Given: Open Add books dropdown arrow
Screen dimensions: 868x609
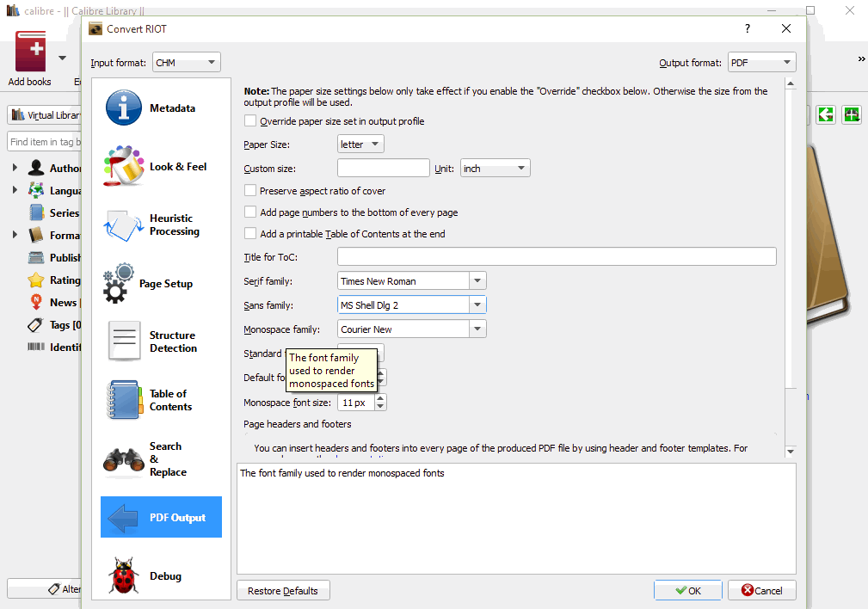Looking at the screenshot, I should (x=62, y=58).
